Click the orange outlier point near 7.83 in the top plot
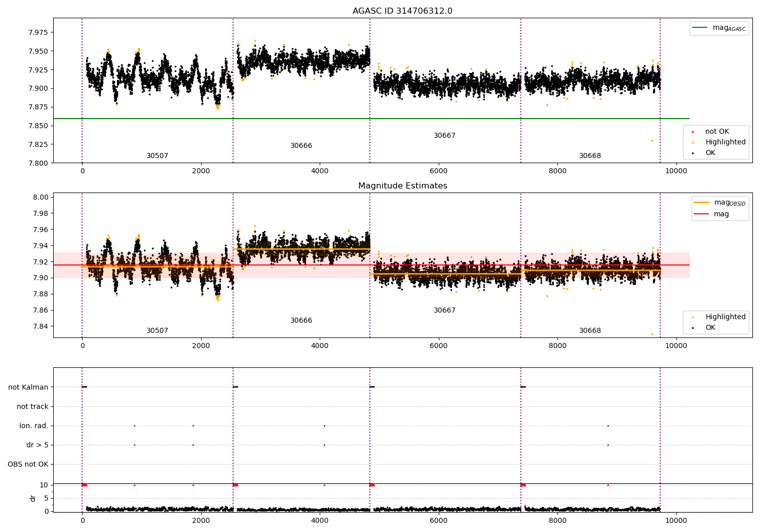 point(652,140)
